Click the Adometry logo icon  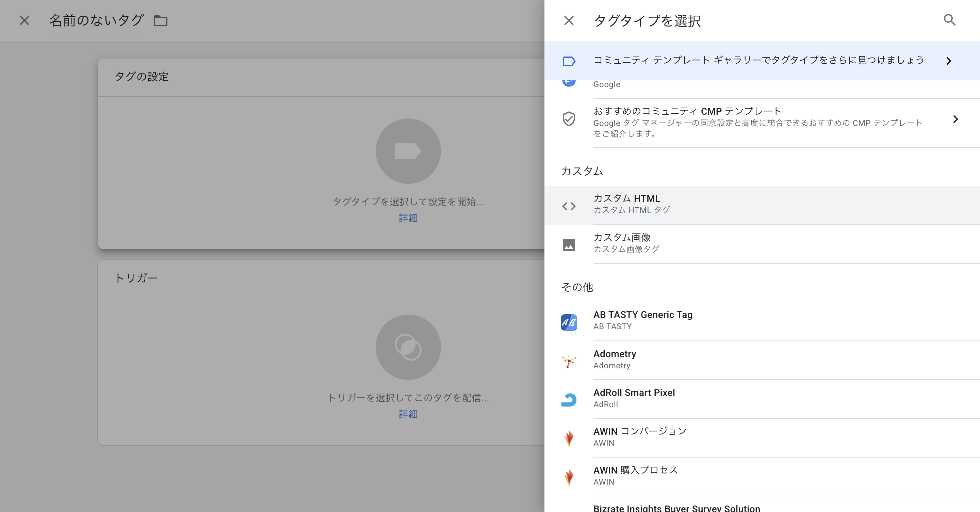[569, 361]
